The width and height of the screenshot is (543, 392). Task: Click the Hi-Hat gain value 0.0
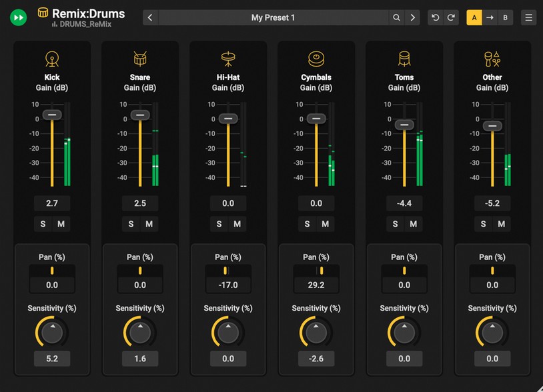[228, 203]
